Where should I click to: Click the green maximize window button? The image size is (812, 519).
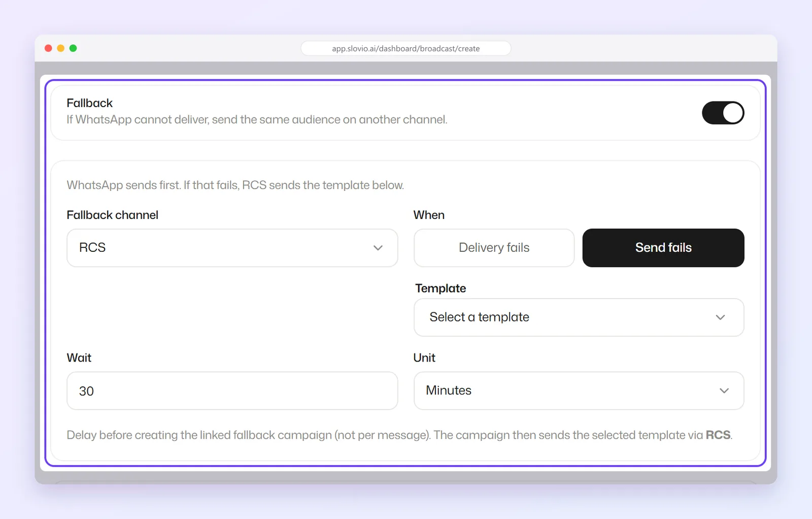click(x=73, y=48)
